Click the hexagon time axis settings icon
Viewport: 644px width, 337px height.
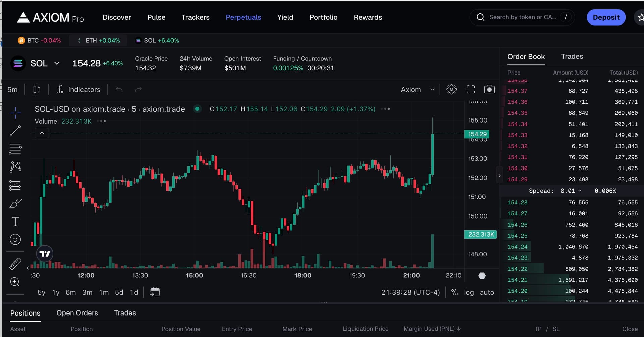pyautogui.click(x=482, y=276)
